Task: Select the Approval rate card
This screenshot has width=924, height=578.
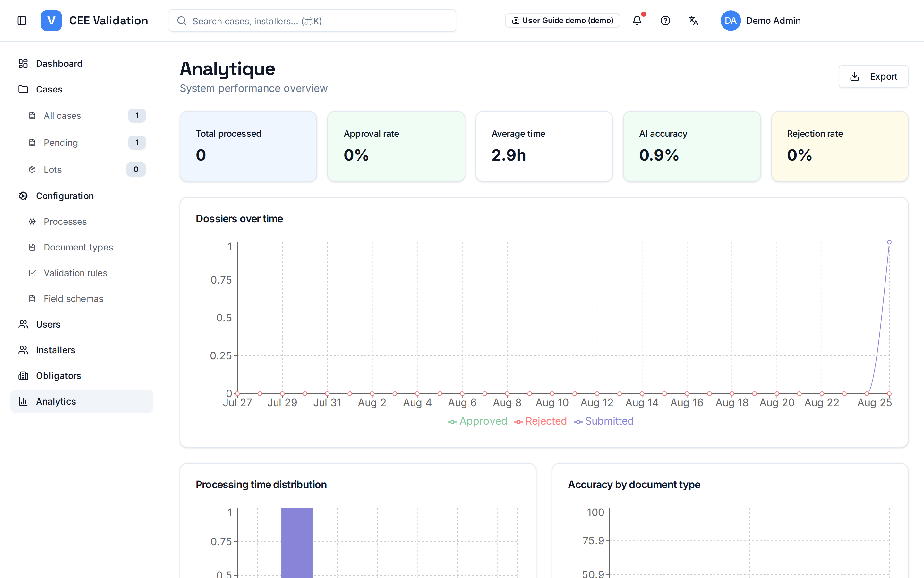Action: coord(396,146)
